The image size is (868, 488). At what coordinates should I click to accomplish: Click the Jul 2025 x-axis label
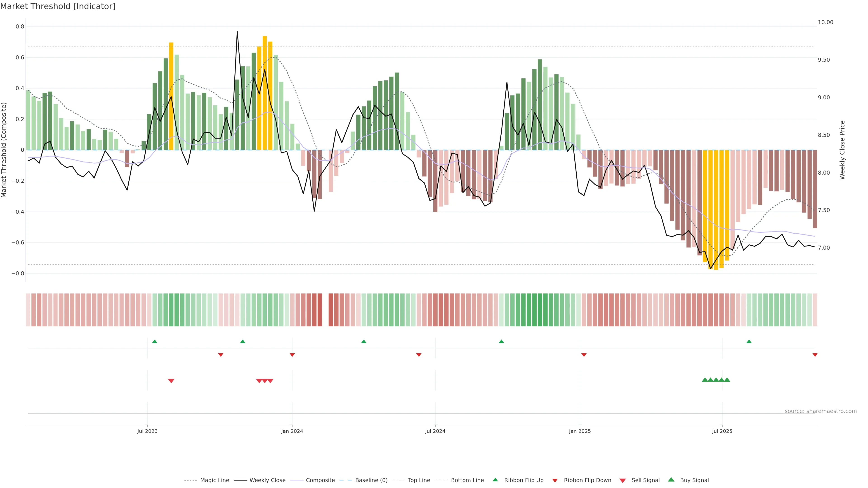click(x=722, y=431)
